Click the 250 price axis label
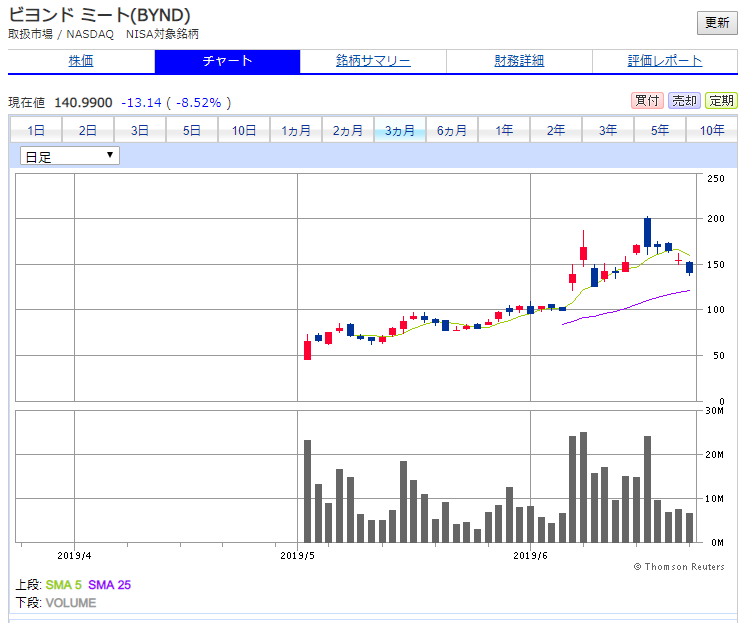The height and width of the screenshot is (623, 748). click(716, 178)
